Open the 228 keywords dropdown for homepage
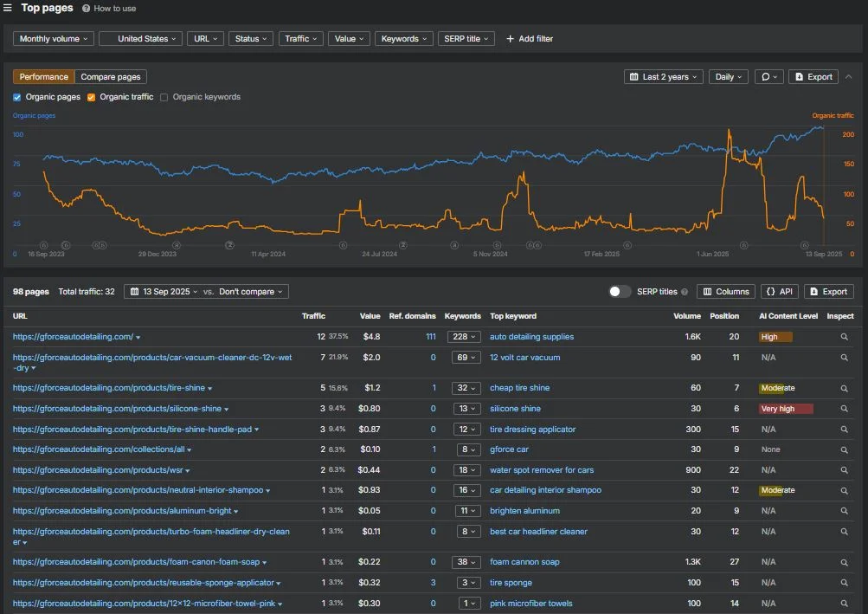 coord(464,337)
